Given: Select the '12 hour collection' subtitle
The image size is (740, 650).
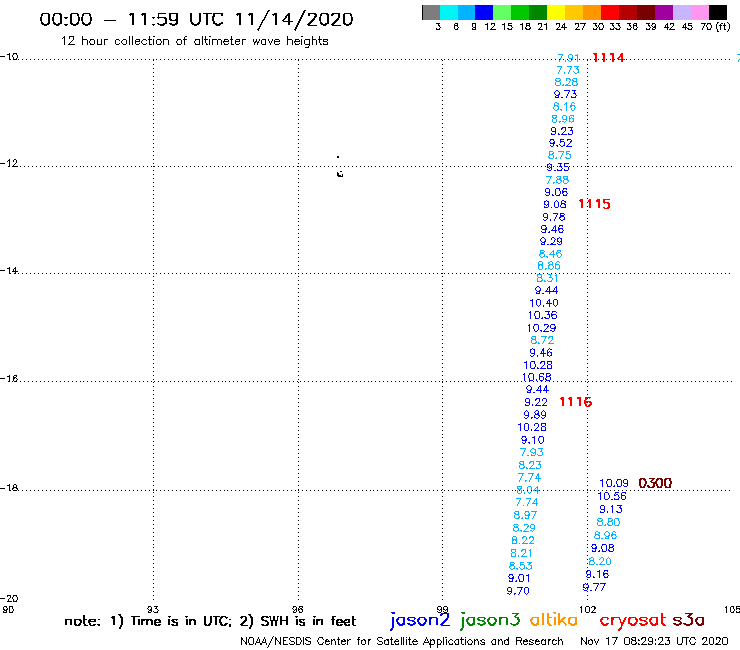Looking at the screenshot, I should coord(194,42).
